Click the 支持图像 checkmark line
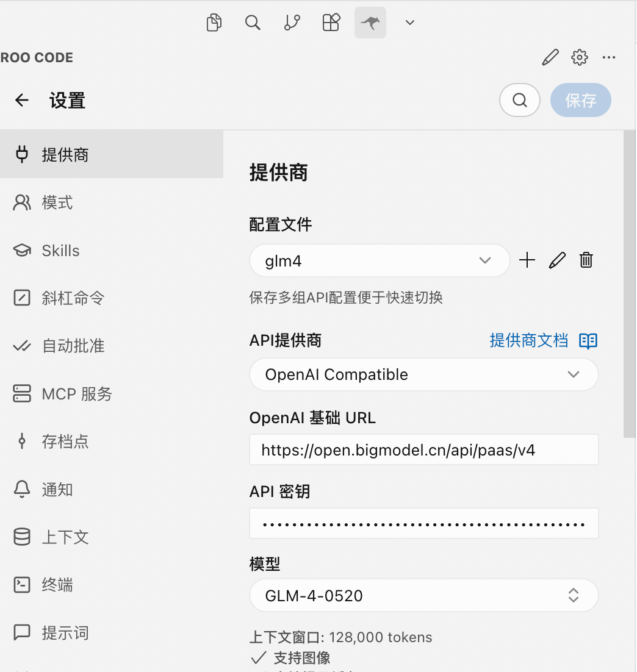The height and width of the screenshot is (672, 637). (x=290, y=658)
